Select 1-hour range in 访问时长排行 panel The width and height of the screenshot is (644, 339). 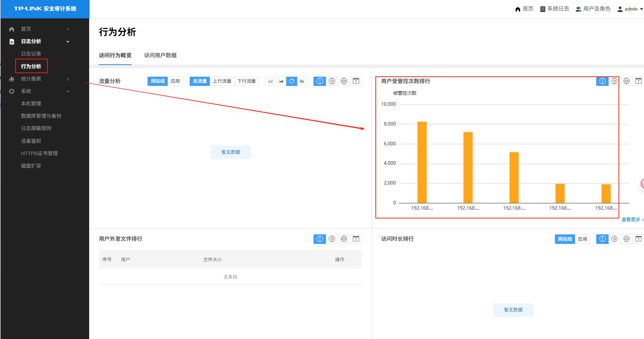coord(602,239)
